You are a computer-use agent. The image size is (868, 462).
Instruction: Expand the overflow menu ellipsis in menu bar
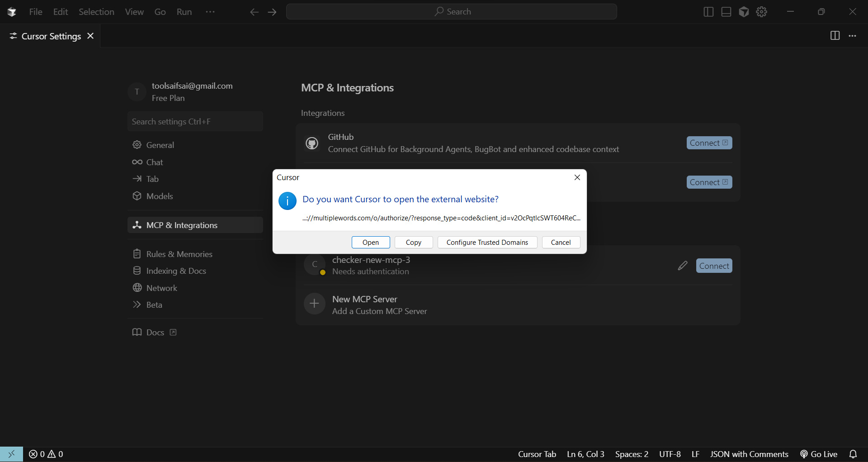(210, 12)
